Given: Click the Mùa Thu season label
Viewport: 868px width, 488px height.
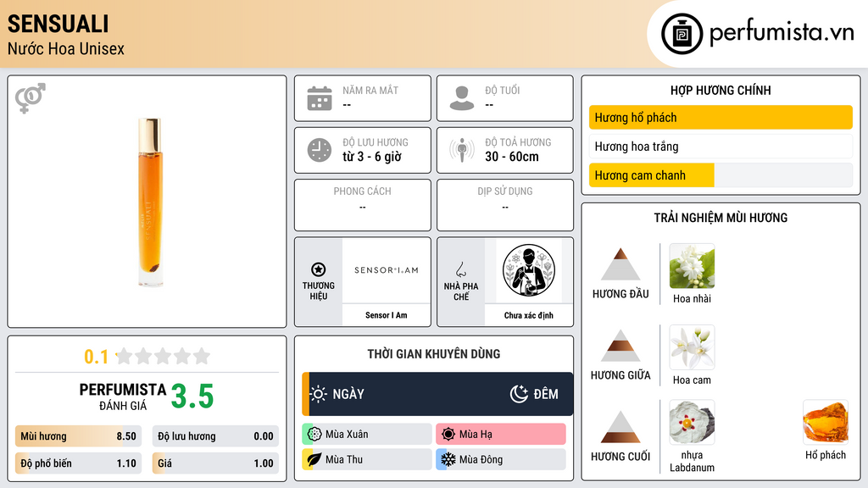Looking at the screenshot, I should [x=344, y=459].
